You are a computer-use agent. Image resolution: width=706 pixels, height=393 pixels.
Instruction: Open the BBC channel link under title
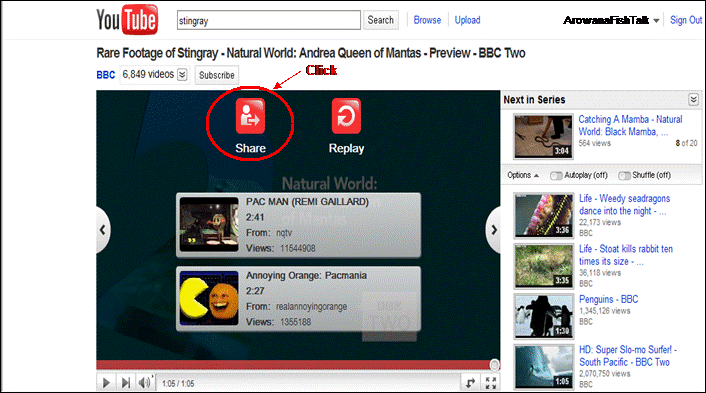click(106, 75)
